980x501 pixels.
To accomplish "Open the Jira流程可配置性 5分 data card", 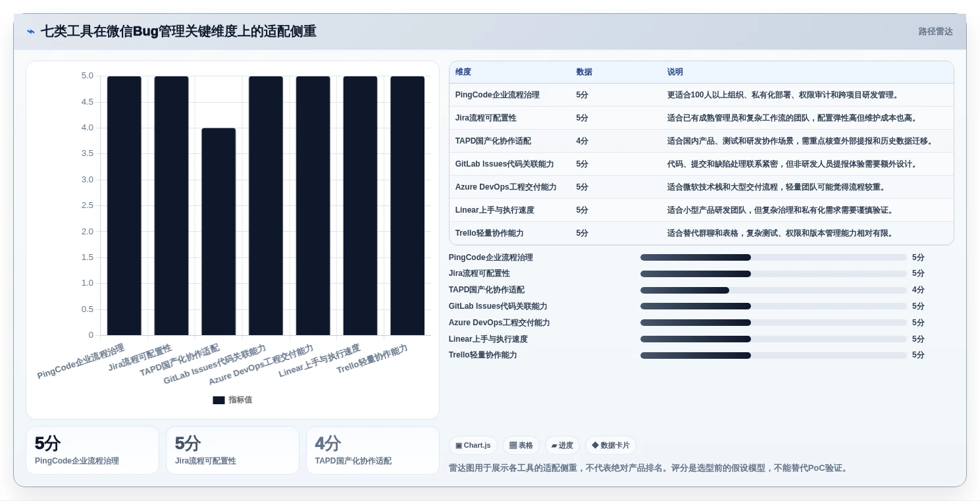I will point(232,450).
